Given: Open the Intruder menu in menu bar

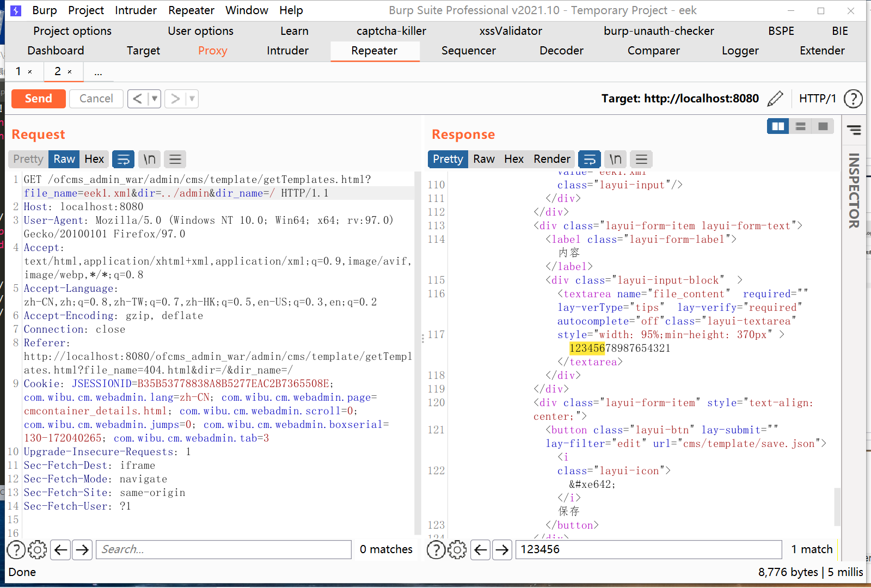Looking at the screenshot, I should (136, 10).
